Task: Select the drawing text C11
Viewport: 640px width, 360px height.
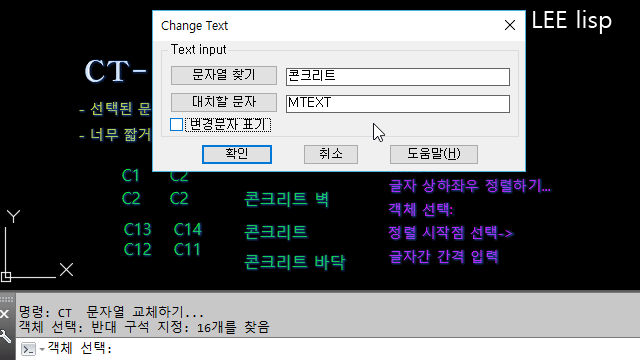Action: [187, 249]
